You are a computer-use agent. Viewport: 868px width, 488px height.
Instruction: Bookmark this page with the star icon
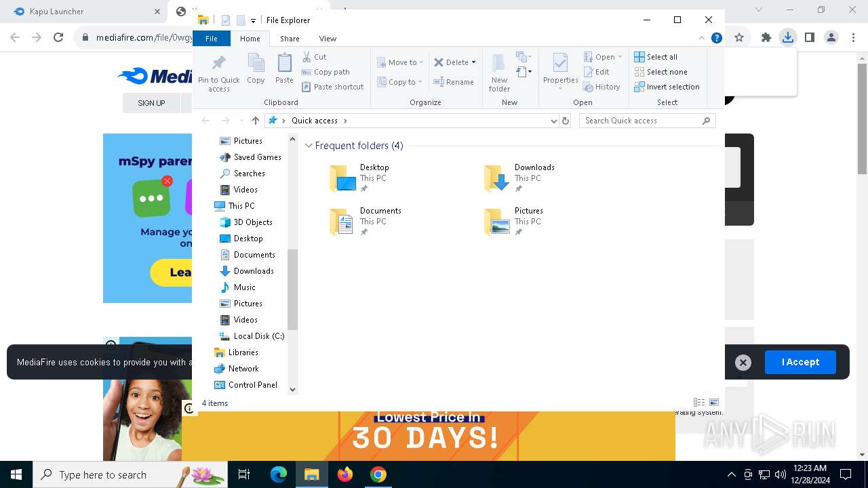(x=739, y=38)
